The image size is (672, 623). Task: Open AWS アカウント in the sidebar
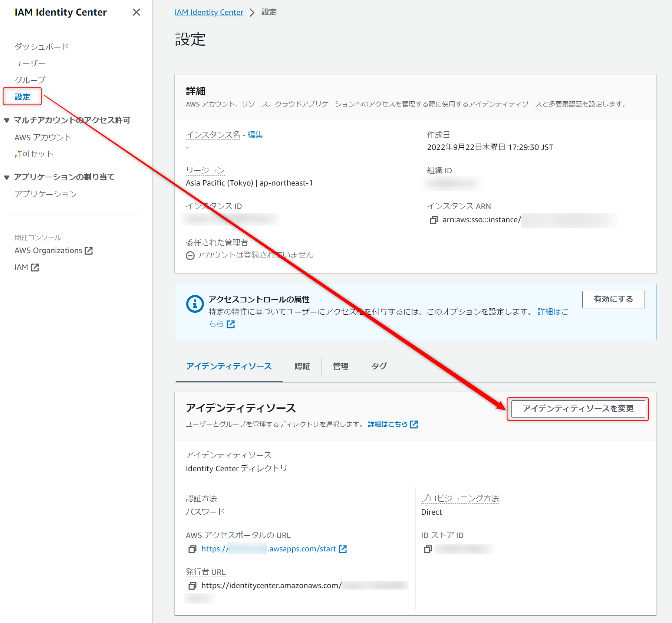pos(43,137)
